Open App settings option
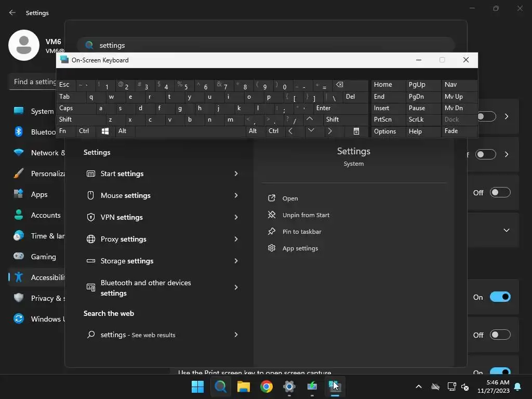The image size is (532, 399). pos(300,248)
